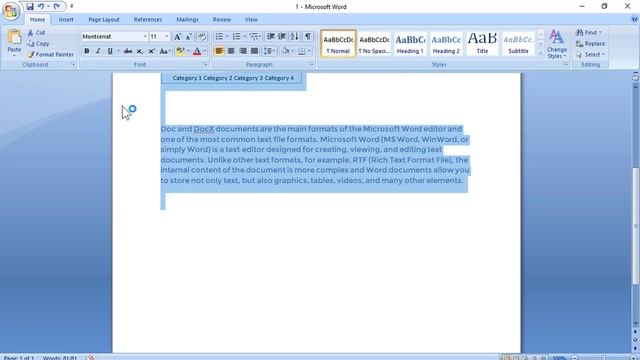Cut the selected text

pos(36,33)
